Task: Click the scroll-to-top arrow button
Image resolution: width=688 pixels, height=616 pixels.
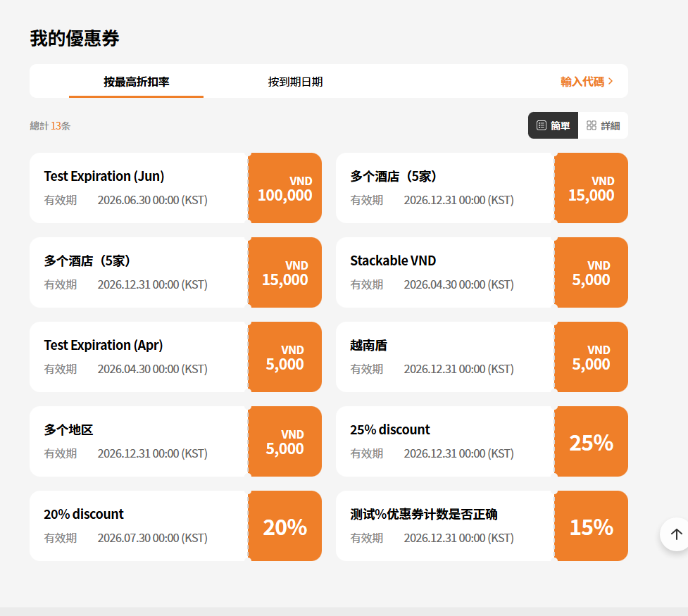Action: tap(675, 534)
